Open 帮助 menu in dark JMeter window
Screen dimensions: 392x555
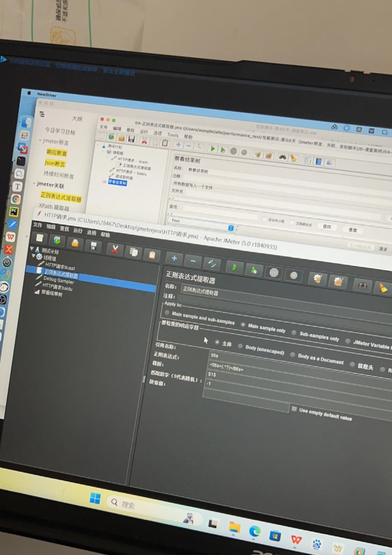pos(105,235)
